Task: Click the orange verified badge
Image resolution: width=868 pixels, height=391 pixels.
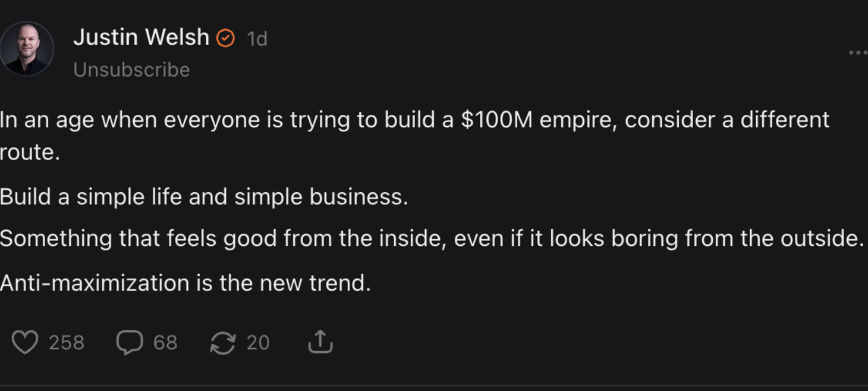Action: point(225,37)
